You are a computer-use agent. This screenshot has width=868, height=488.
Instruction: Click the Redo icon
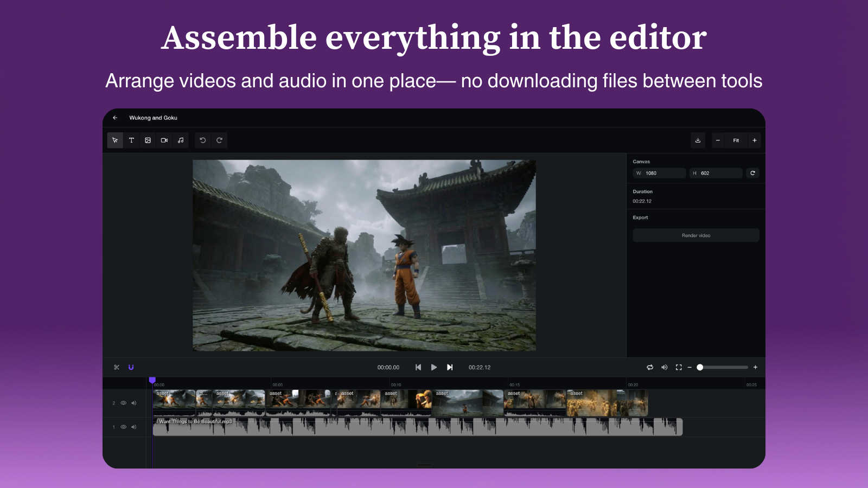(x=219, y=140)
